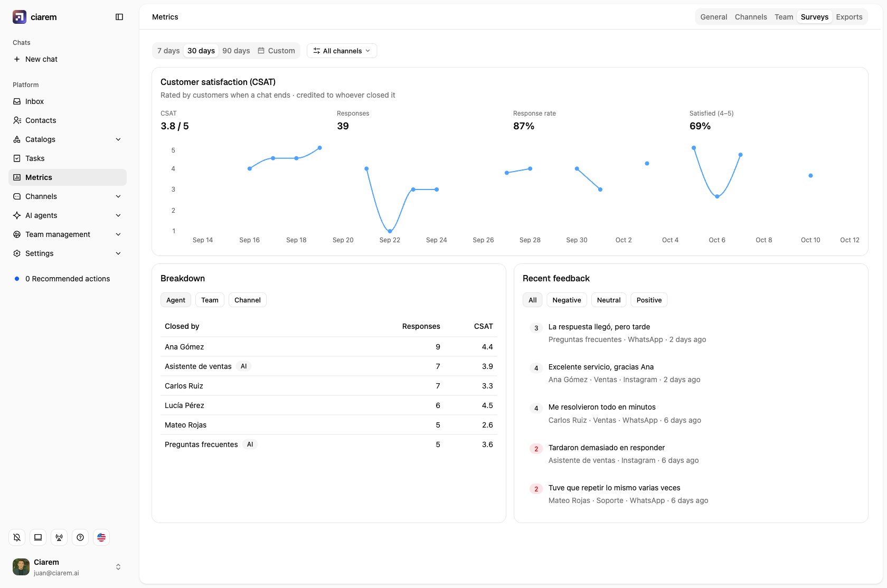Collapse the sidebar panel icon
887x588 pixels.
pyautogui.click(x=119, y=17)
